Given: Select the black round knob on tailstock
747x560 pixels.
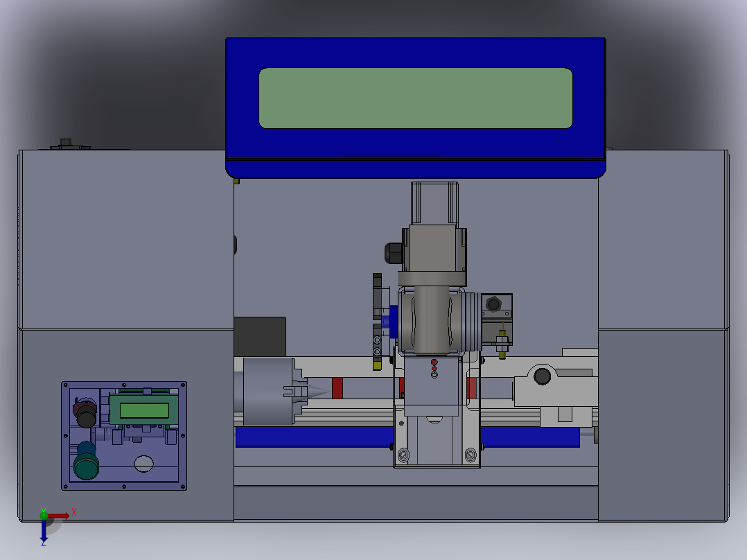Looking at the screenshot, I should pos(542,376).
